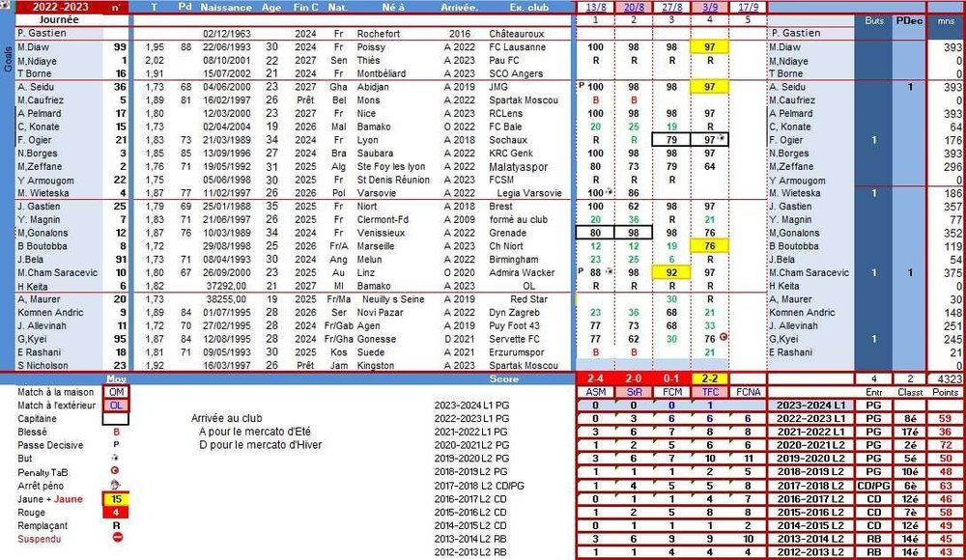Select the Journée label cell
The height and width of the screenshot is (560, 966).
tap(59, 19)
